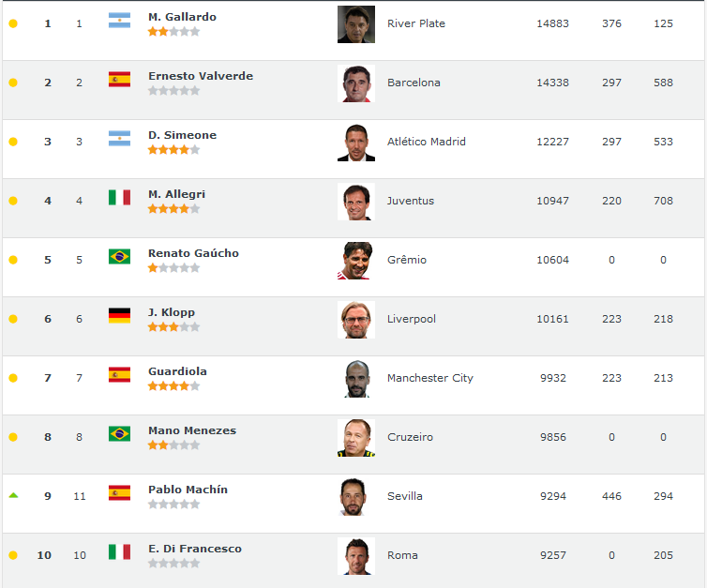707x588 pixels.
Task: Click the star rating under Renato Gaúcho
Action: coord(173,268)
